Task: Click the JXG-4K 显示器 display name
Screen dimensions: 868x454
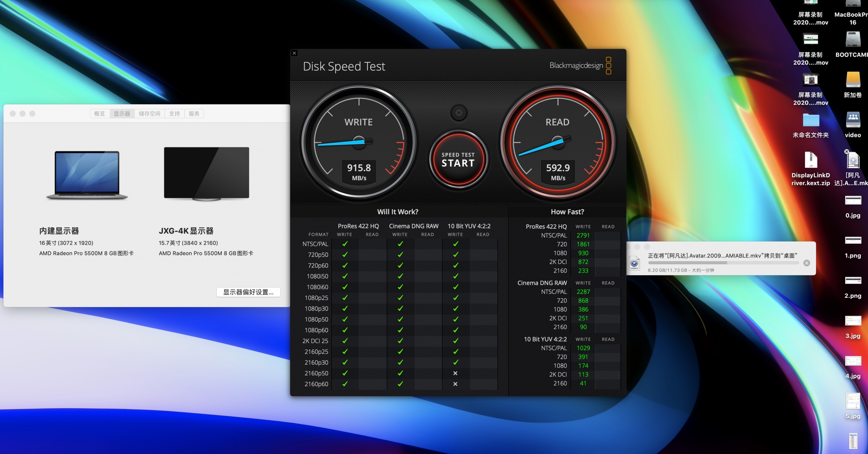Action: click(186, 231)
